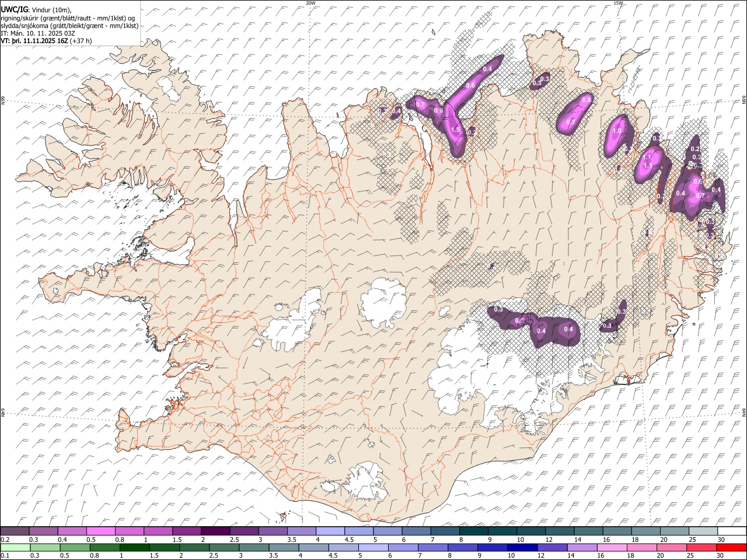747x560 pixels.
Task: Click the bright red 30 rain legend swatch
Action: 731,547
